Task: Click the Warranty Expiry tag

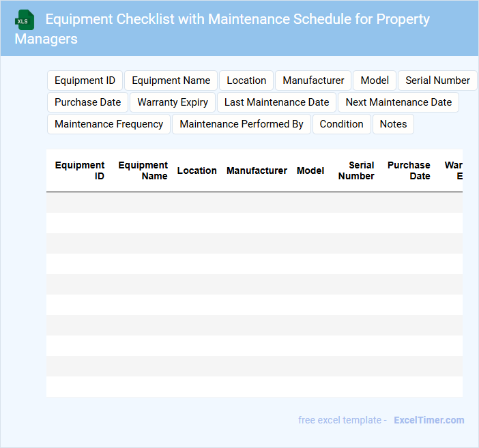Action: (173, 102)
